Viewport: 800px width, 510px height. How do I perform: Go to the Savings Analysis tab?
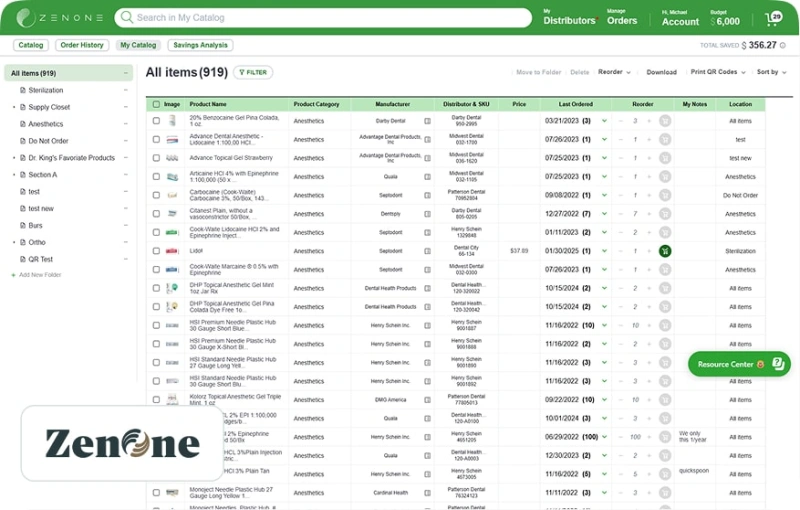[x=200, y=45]
